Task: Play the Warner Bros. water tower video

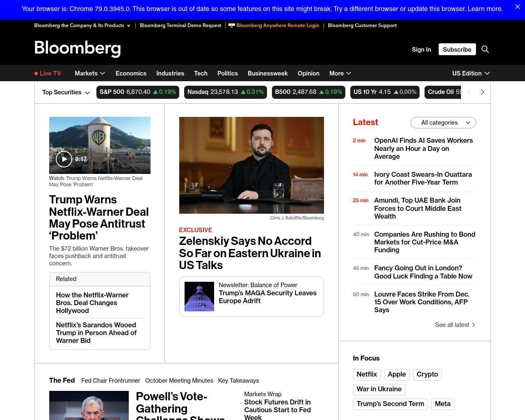Action: click(64, 159)
